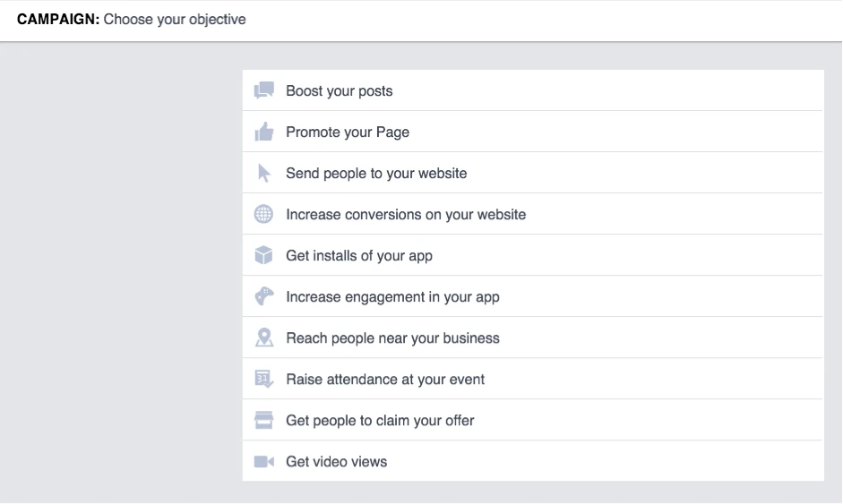Select 'Send people to your website'
Screen dimensions: 843x504
pos(533,173)
